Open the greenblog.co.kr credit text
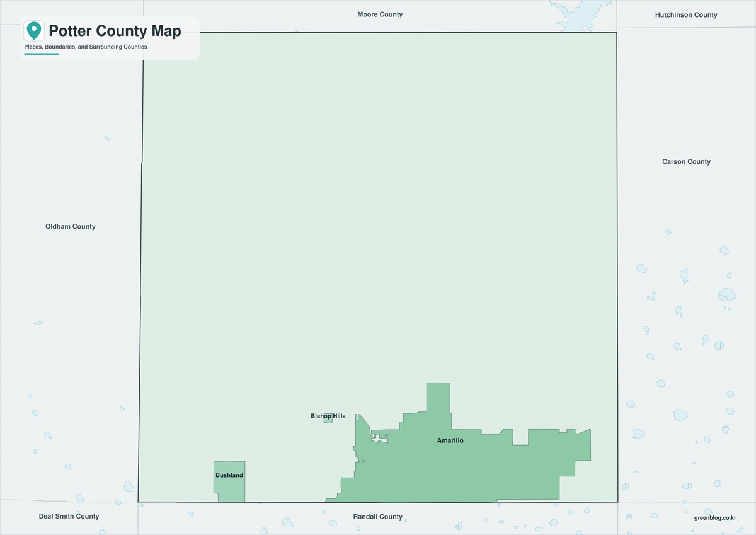 [715, 517]
